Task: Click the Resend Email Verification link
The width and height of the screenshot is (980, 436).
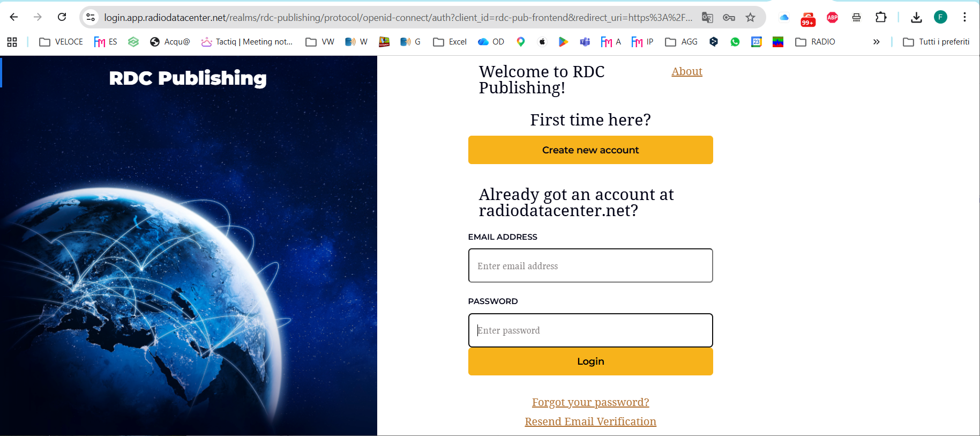Action: click(x=590, y=422)
